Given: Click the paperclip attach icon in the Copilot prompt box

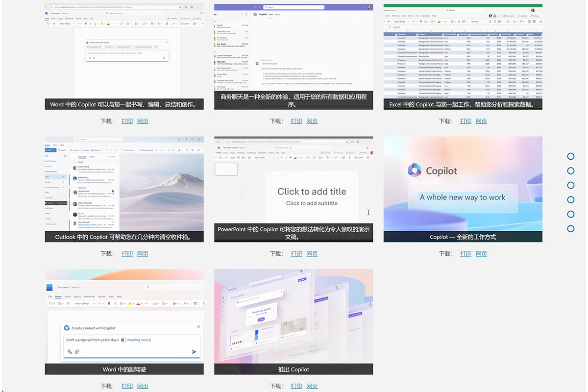Looking at the screenshot, I should [77, 352].
